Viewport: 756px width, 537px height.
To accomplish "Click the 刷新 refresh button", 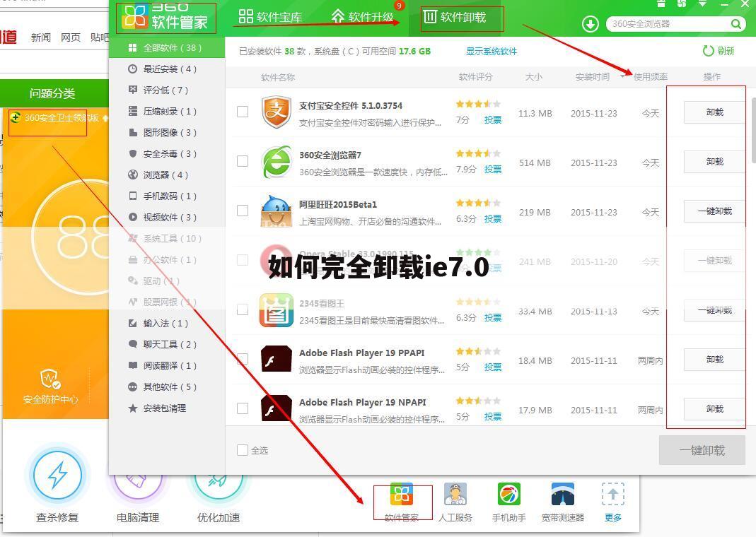I will (719, 51).
